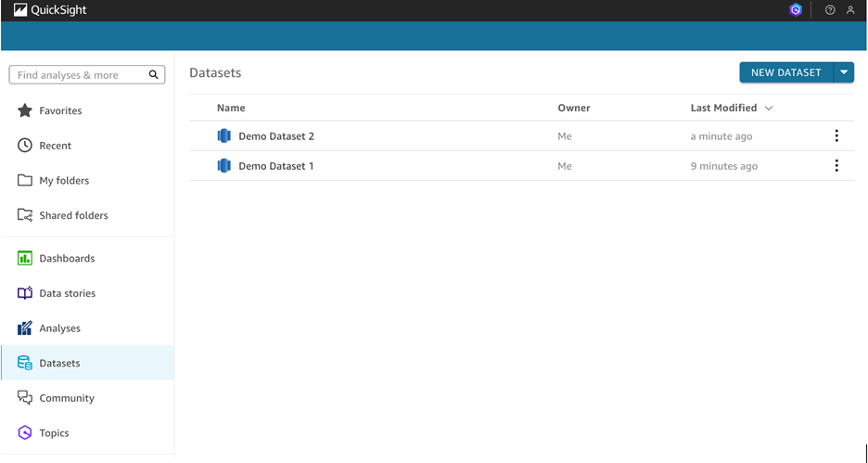Open Demo Dataset 2
Screen dimensions: 868x463
tap(276, 136)
